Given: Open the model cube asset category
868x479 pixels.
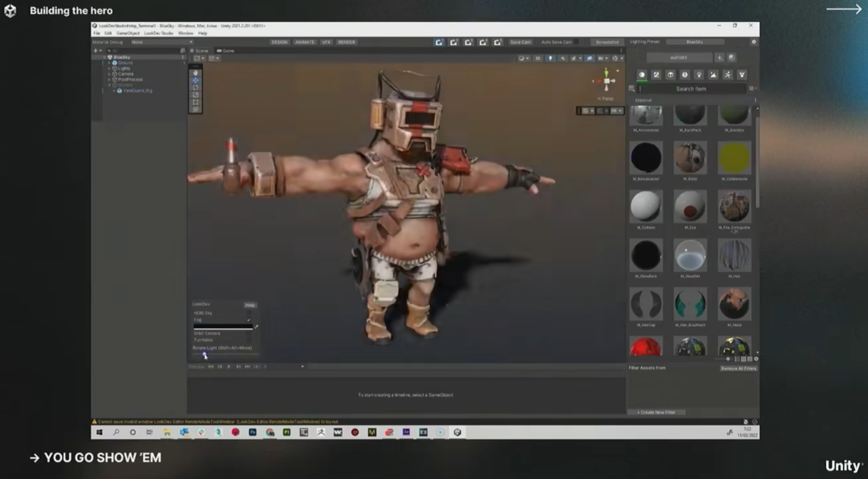Looking at the screenshot, I should tap(670, 75).
